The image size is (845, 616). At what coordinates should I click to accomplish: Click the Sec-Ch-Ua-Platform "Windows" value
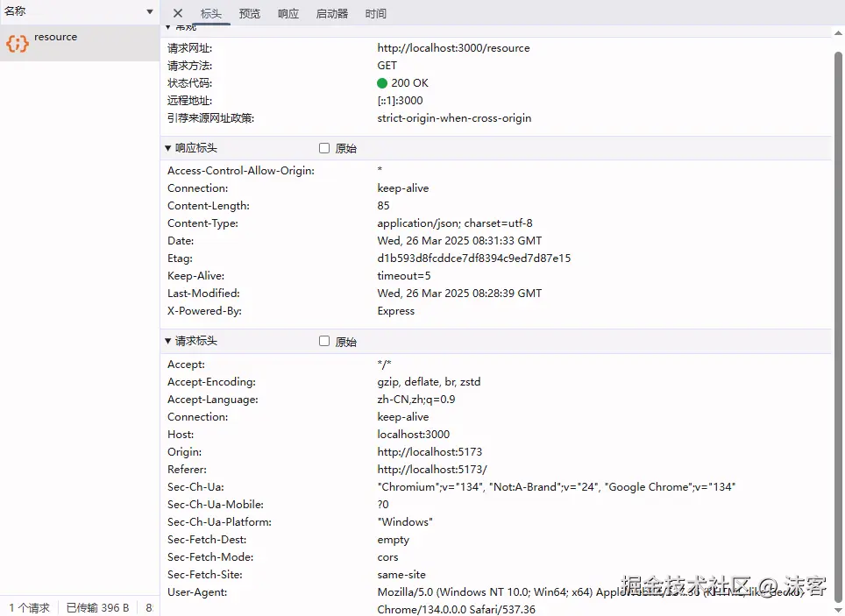coord(405,522)
